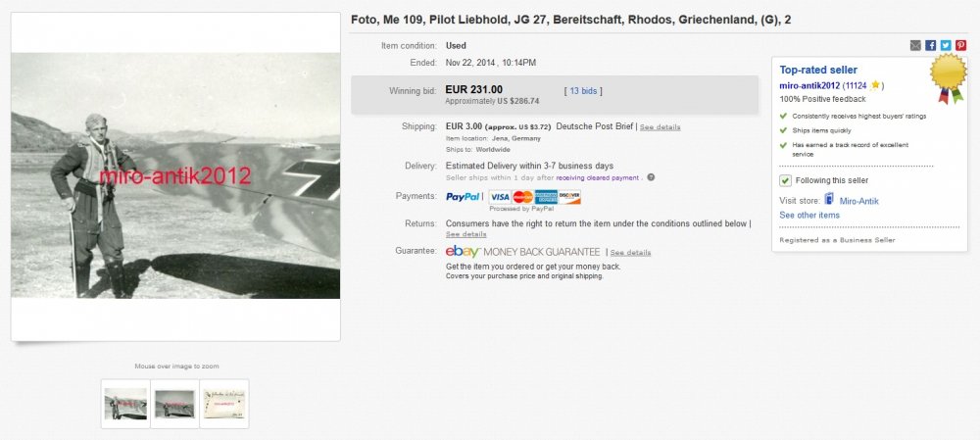
Task: Click See other items link
Action: (x=809, y=215)
